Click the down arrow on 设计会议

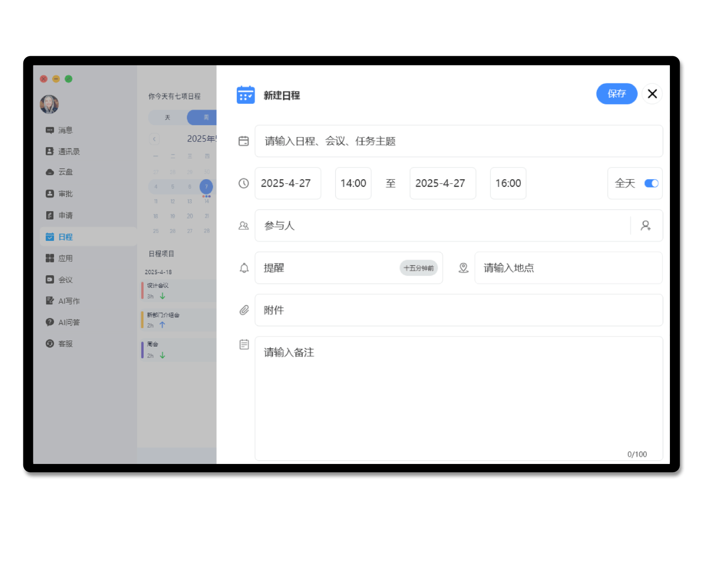point(162,296)
